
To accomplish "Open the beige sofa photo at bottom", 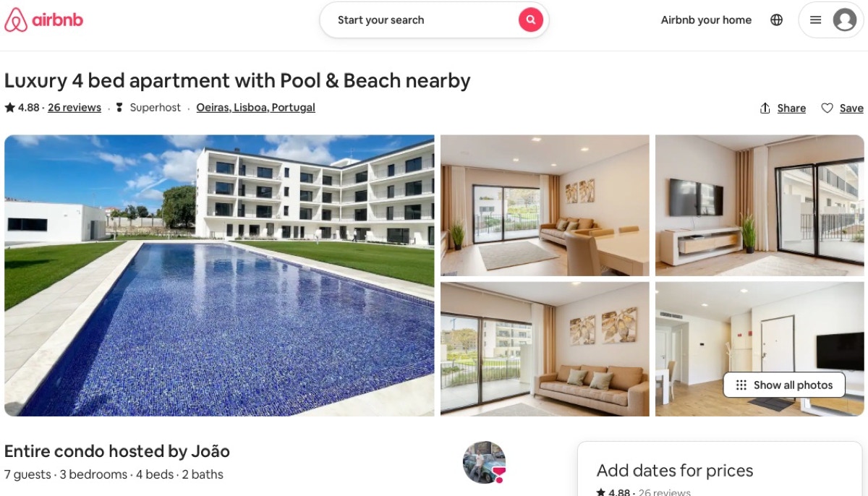I will 545,349.
